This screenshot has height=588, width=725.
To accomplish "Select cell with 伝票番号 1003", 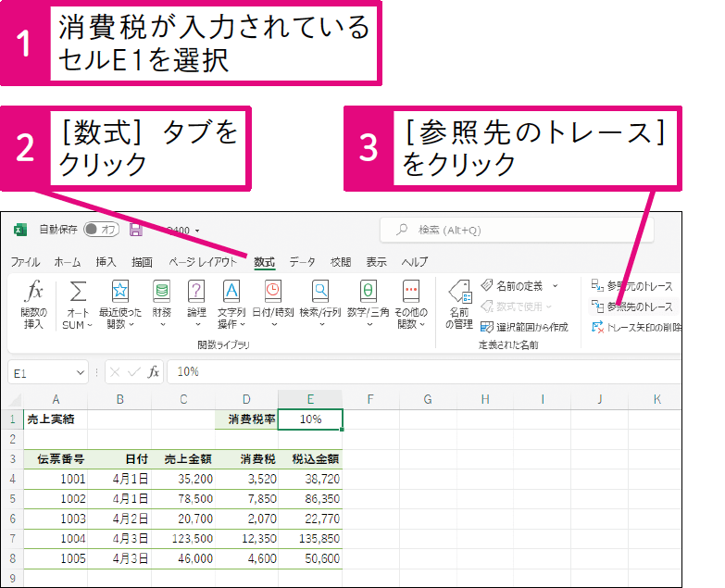I will coord(56,519).
